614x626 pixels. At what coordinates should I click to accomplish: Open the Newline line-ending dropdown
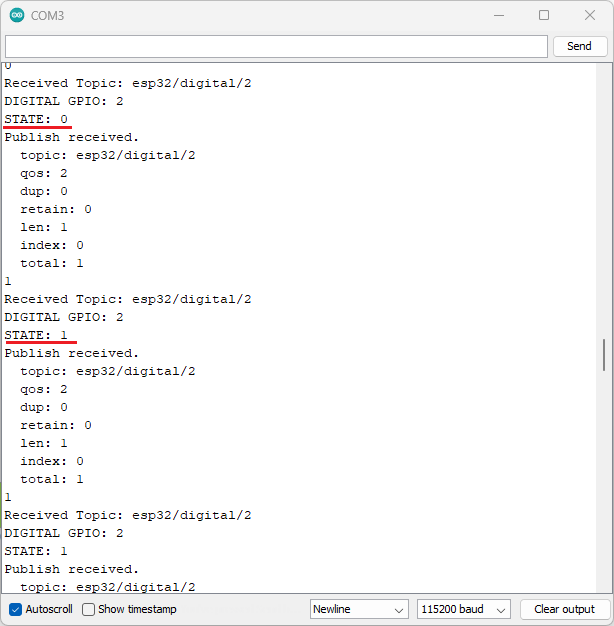pyautogui.click(x=359, y=609)
